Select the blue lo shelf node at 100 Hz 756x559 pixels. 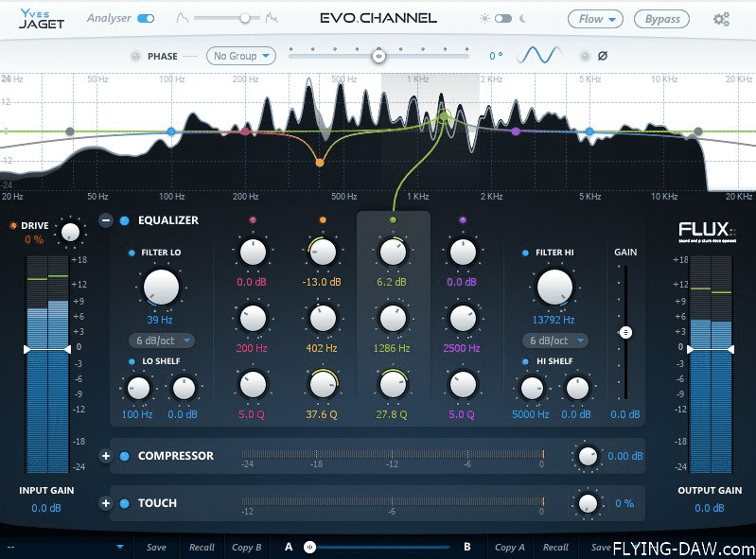click(x=171, y=131)
